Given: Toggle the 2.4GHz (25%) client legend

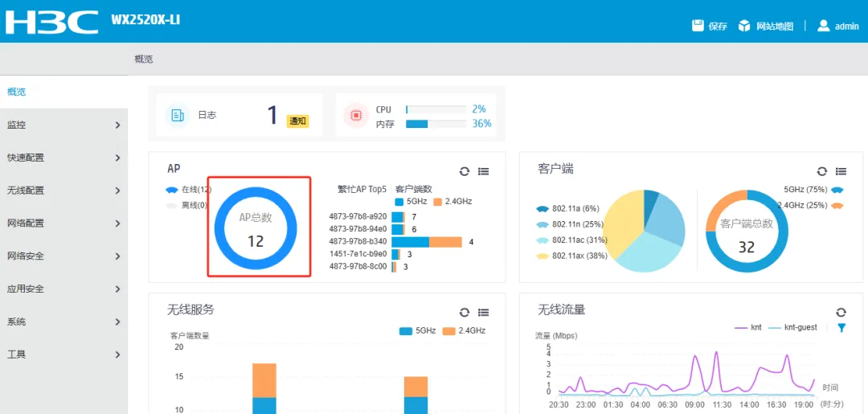Looking at the screenshot, I should [810, 205].
